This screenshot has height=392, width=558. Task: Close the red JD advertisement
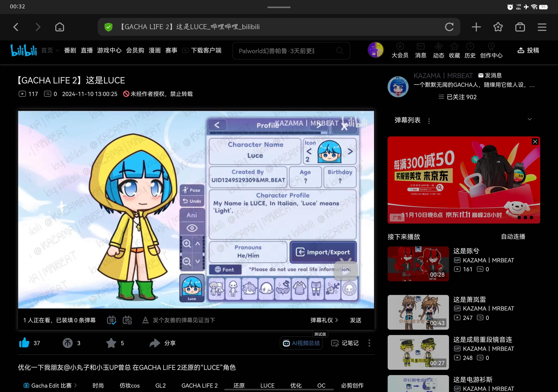[x=535, y=142]
